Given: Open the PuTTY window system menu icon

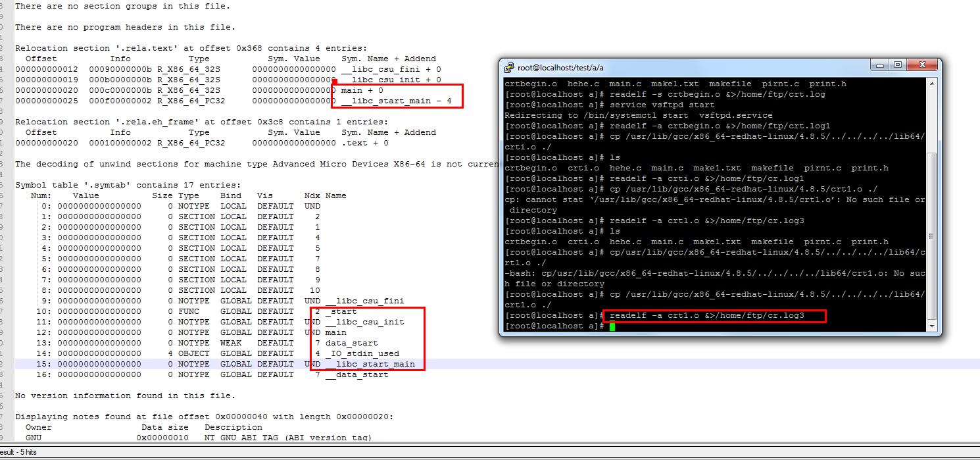Looking at the screenshot, I should click(509, 67).
